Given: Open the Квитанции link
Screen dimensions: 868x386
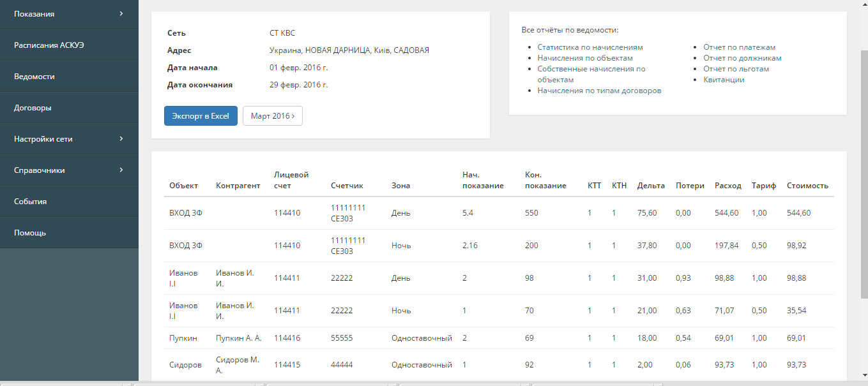Looking at the screenshot, I should (724, 80).
